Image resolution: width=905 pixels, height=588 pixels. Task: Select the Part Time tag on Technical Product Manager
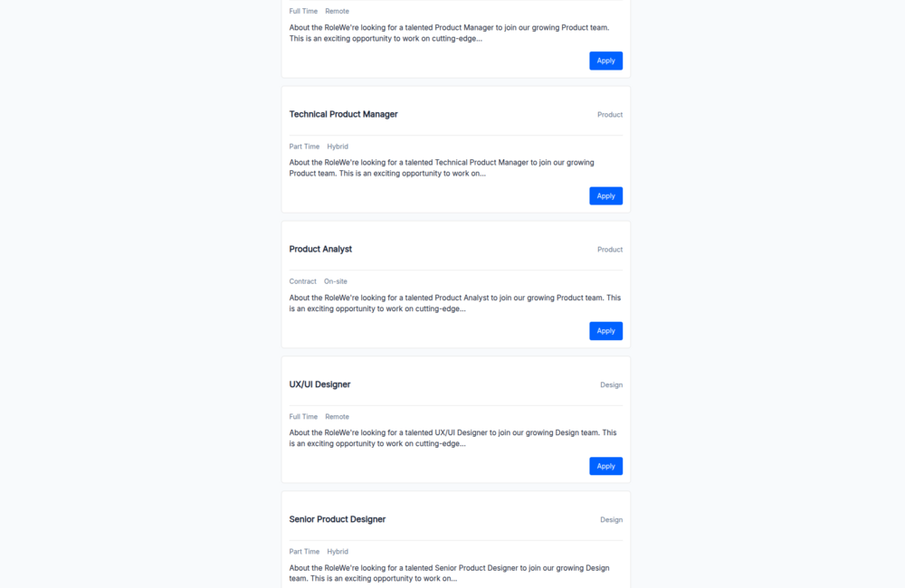point(304,146)
